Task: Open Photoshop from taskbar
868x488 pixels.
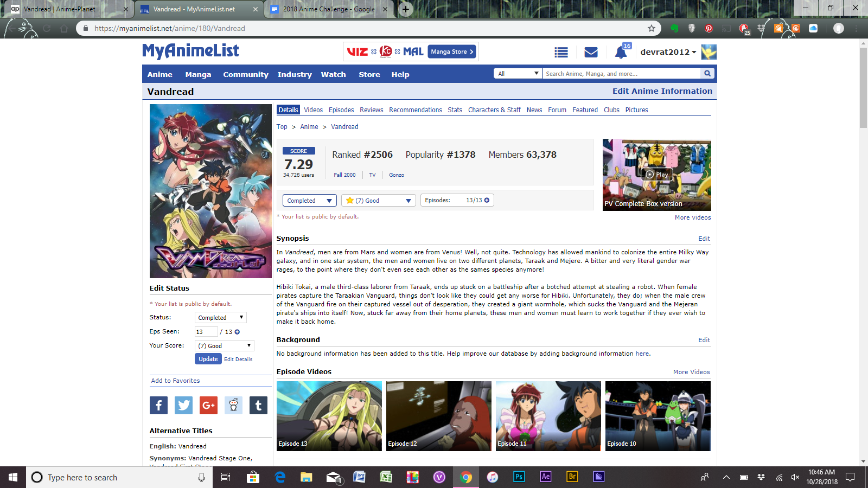Action: pos(519,477)
